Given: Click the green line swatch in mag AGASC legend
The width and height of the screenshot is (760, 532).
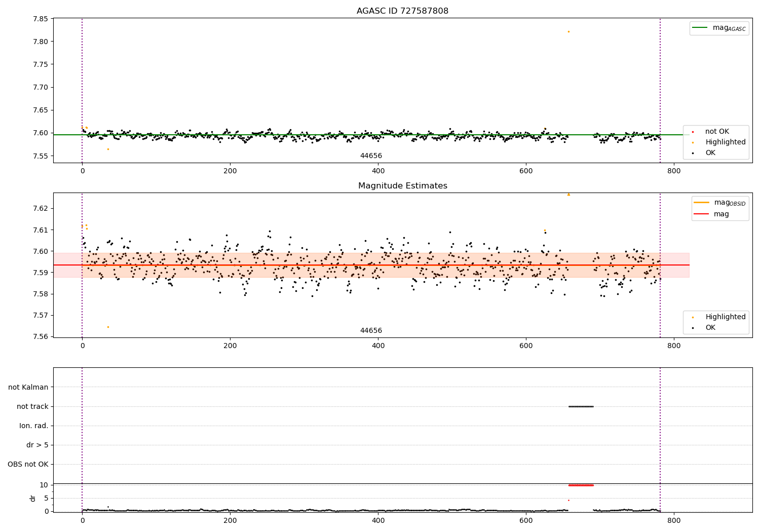Looking at the screenshot, I should tap(700, 28).
